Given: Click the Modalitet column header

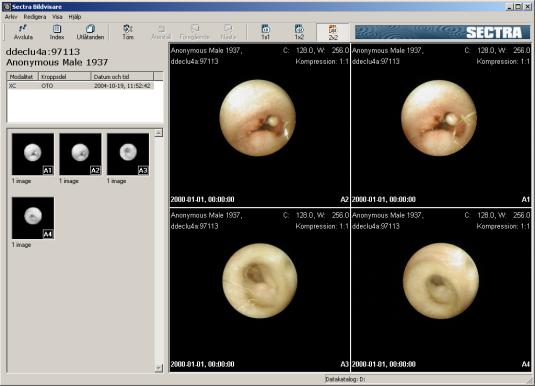Looking at the screenshot, I should click(x=23, y=76).
